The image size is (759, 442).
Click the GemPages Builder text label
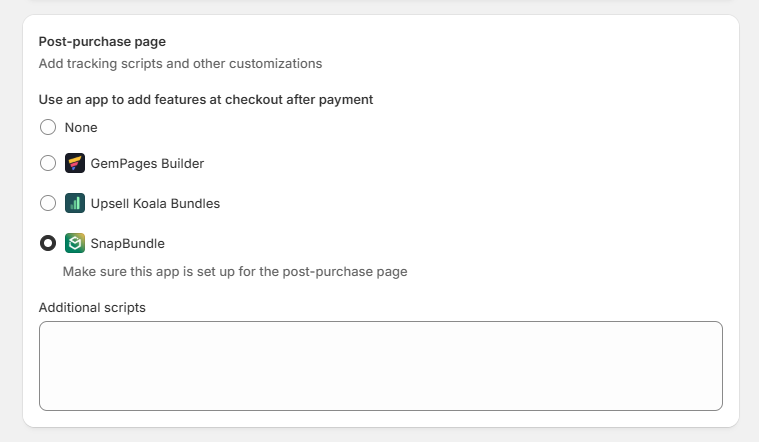point(147,164)
